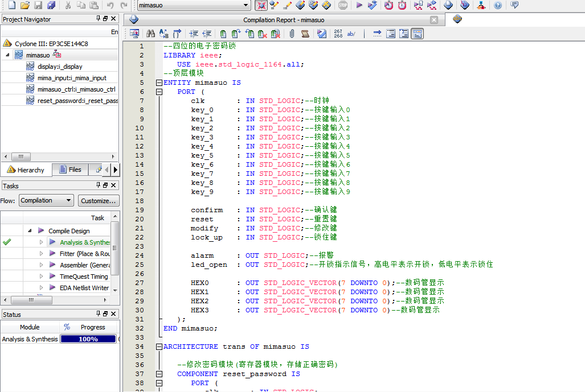Select mima_input:i_mima_input in hierarchy
Screen dimensions: 585x392
coord(72,78)
